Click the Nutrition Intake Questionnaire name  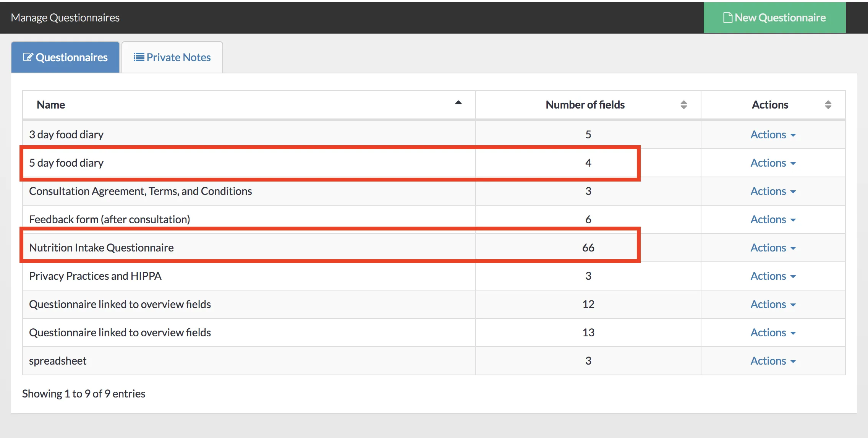(x=101, y=248)
